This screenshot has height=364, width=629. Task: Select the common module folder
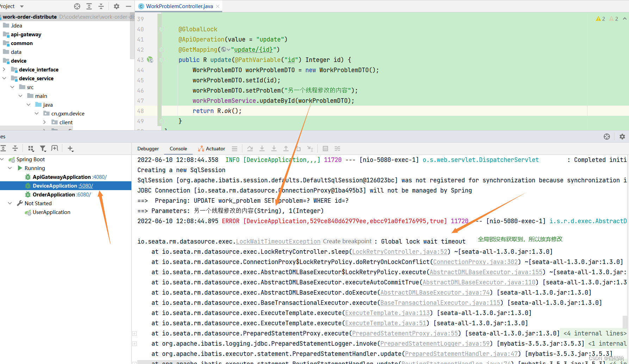[x=21, y=43]
